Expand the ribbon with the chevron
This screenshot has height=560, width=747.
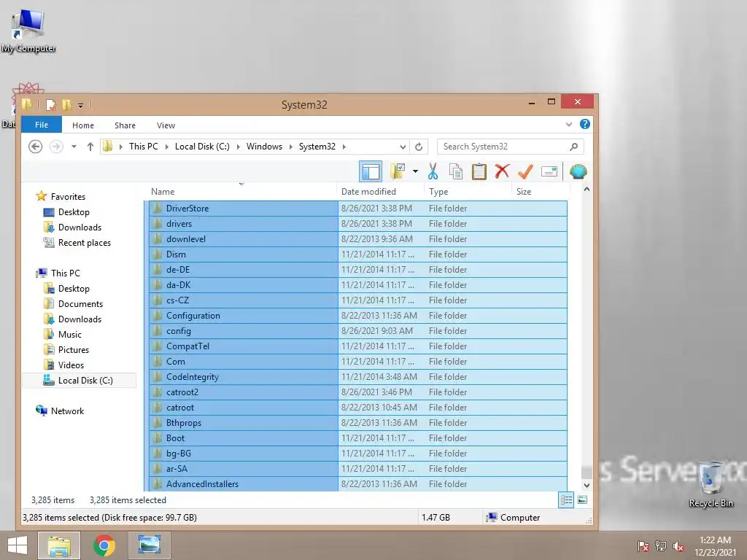[x=568, y=124]
